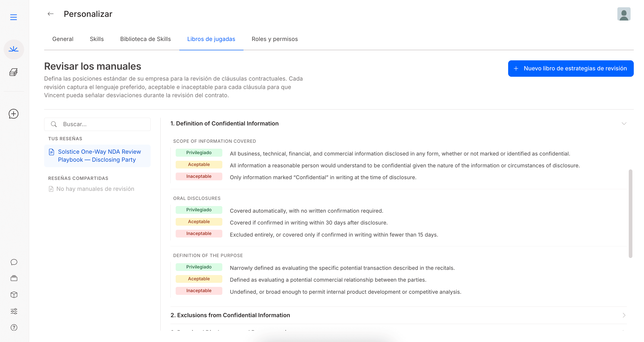
Task: Select the 'Covered automatically, with no written confirmation' text
Action: (x=307, y=211)
